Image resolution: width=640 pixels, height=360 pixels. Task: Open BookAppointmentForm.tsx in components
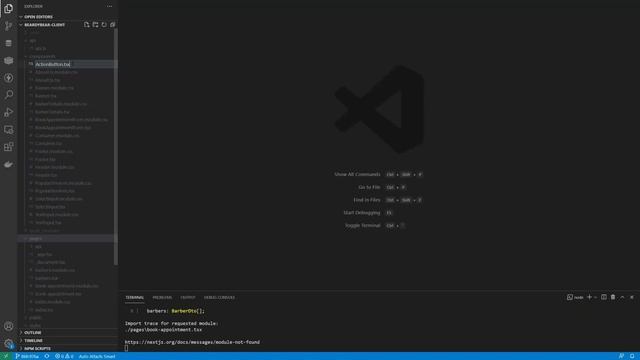[63, 127]
